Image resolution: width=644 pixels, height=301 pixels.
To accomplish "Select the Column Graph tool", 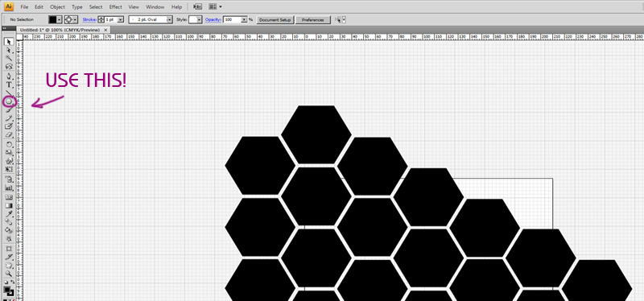I will point(9,188).
